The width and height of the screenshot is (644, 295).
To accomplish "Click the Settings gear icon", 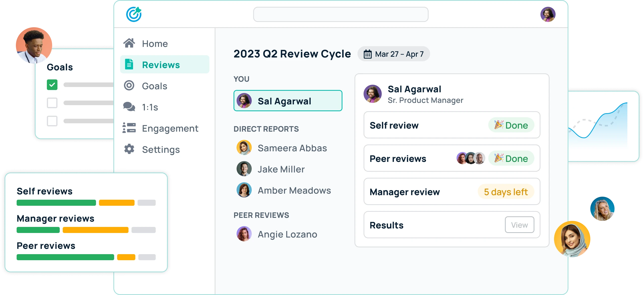I will point(129,149).
